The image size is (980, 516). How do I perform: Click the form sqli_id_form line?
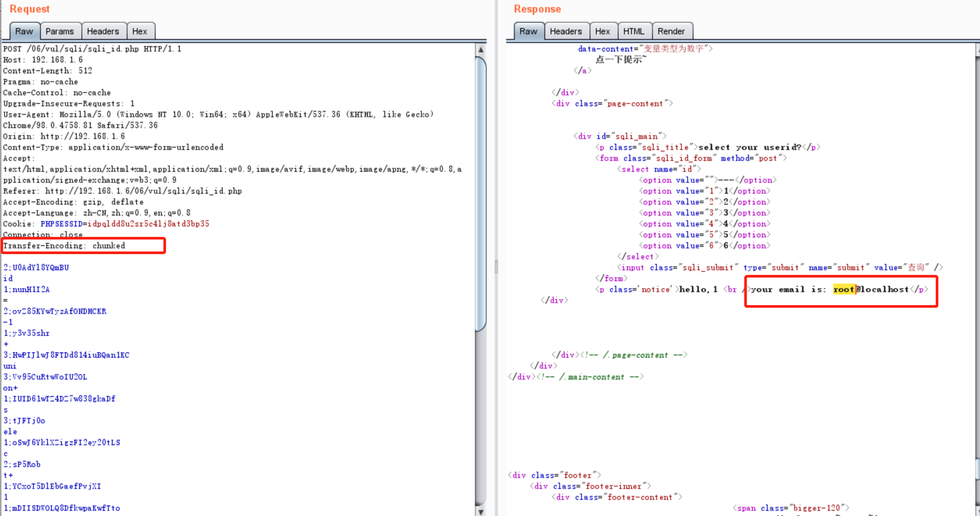point(691,158)
